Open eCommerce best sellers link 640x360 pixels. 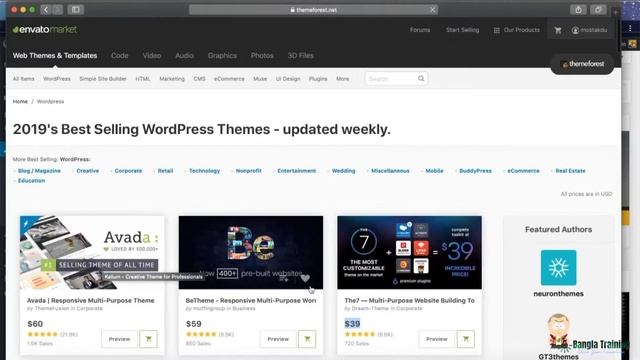pos(523,171)
